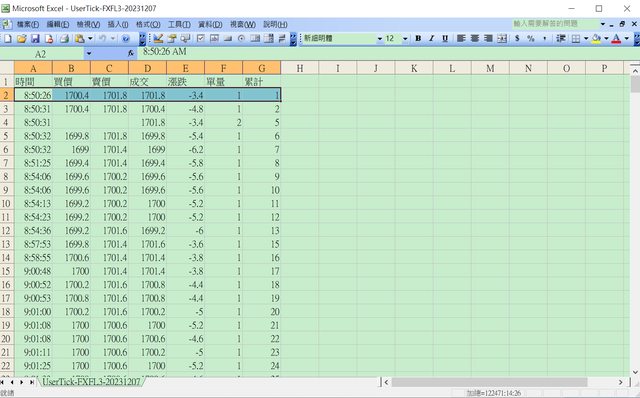Click the Print toolbar icon

click(64, 38)
